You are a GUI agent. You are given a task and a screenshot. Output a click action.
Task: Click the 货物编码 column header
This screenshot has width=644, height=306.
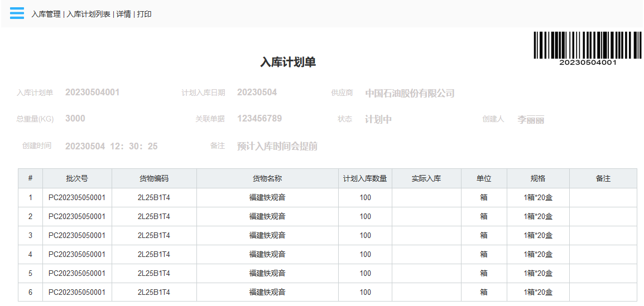154,178
